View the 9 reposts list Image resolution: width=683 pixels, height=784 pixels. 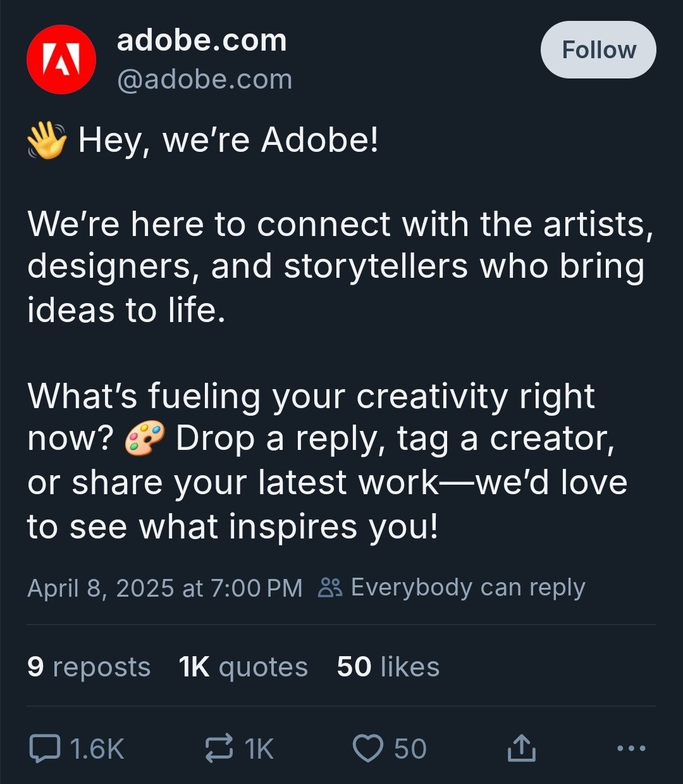pyautogui.click(x=89, y=667)
